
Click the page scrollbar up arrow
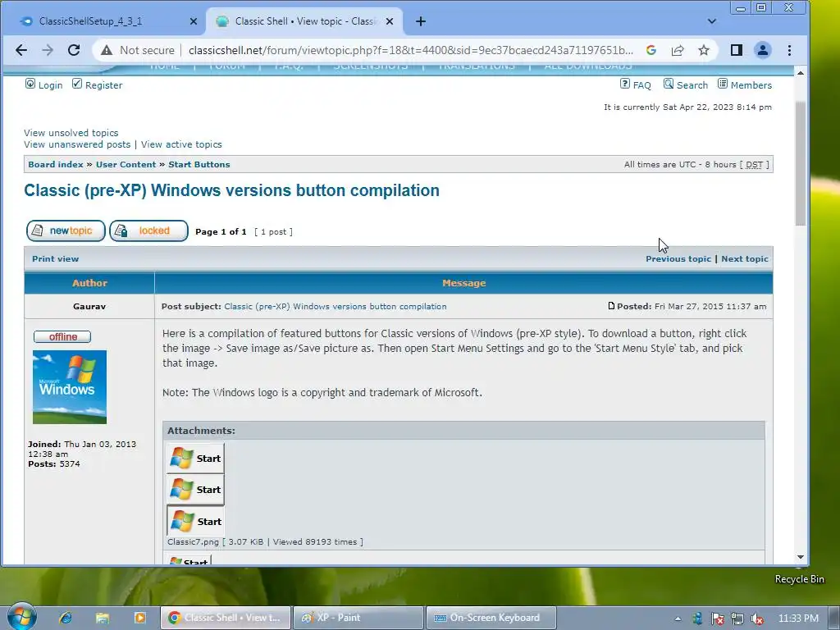[801, 73]
